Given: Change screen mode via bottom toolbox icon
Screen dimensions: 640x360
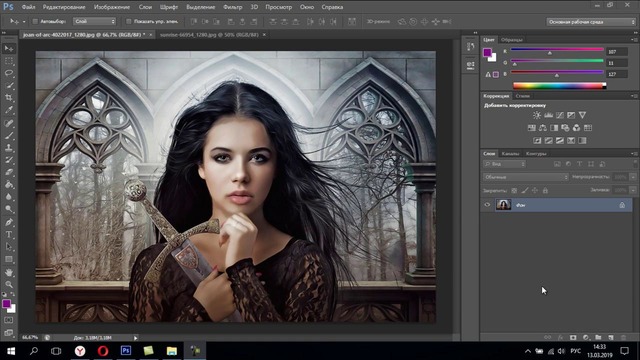Looking at the screenshot, I should [x=9, y=332].
